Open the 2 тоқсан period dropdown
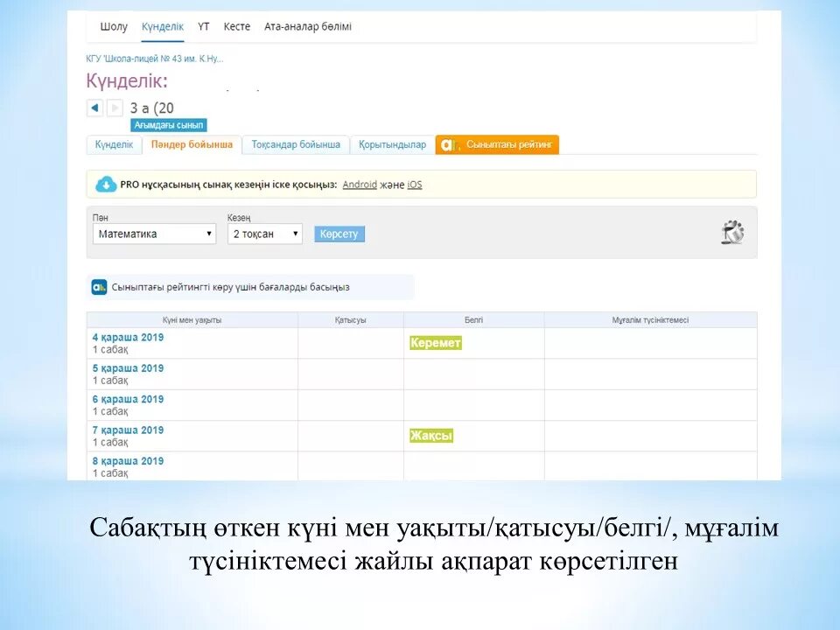Image resolution: width=840 pixels, height=630 pixels. click(263, 233)
